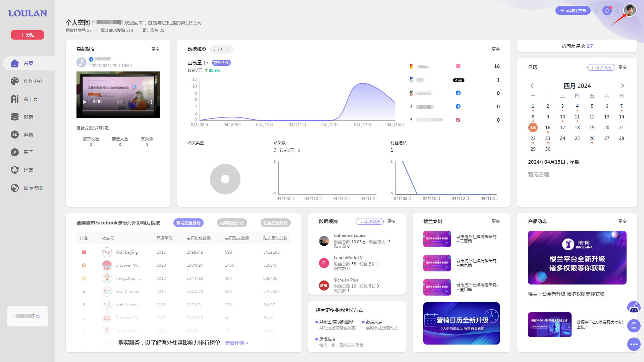This screenshot has height=362, width=644.
Task: Select 账号质量排行 ranking
Action: tap(188, 223)
